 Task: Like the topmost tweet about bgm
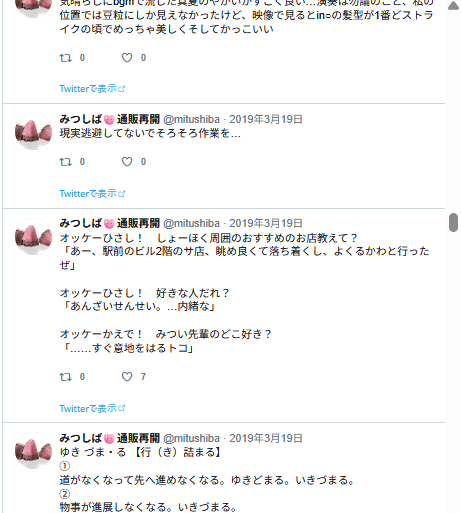[x=127, y=58]
